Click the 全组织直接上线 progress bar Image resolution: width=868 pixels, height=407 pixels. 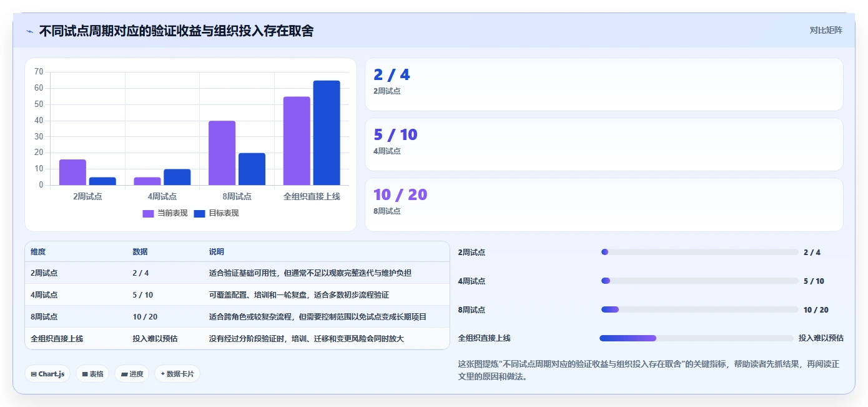[x=696, y=338]
